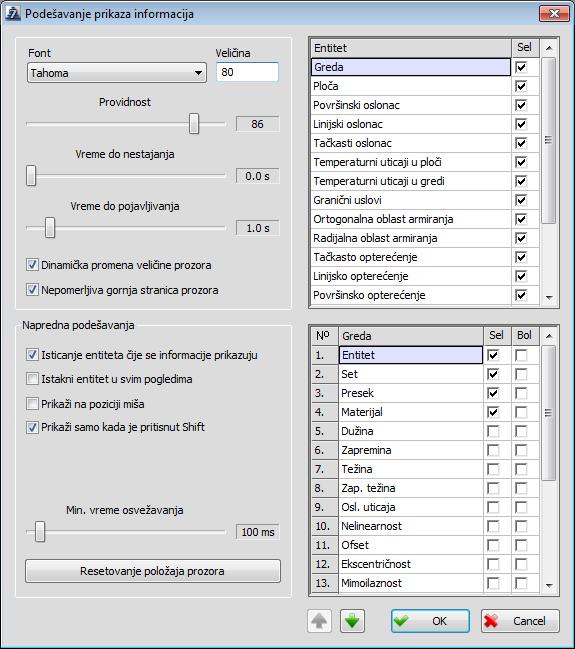Viewport: 575px width, 649px height.
Task: Click scroll down arrow in Entitet list
Action: tap(549, 297)
